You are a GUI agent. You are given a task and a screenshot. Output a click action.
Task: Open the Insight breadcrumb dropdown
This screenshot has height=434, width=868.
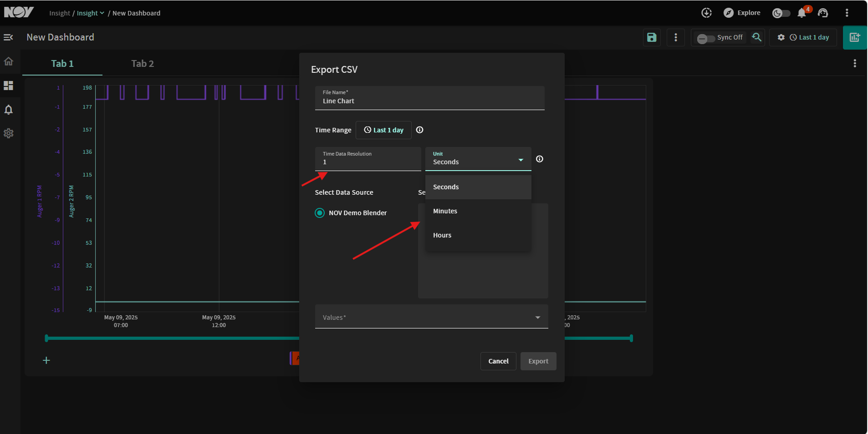point(90,13)
